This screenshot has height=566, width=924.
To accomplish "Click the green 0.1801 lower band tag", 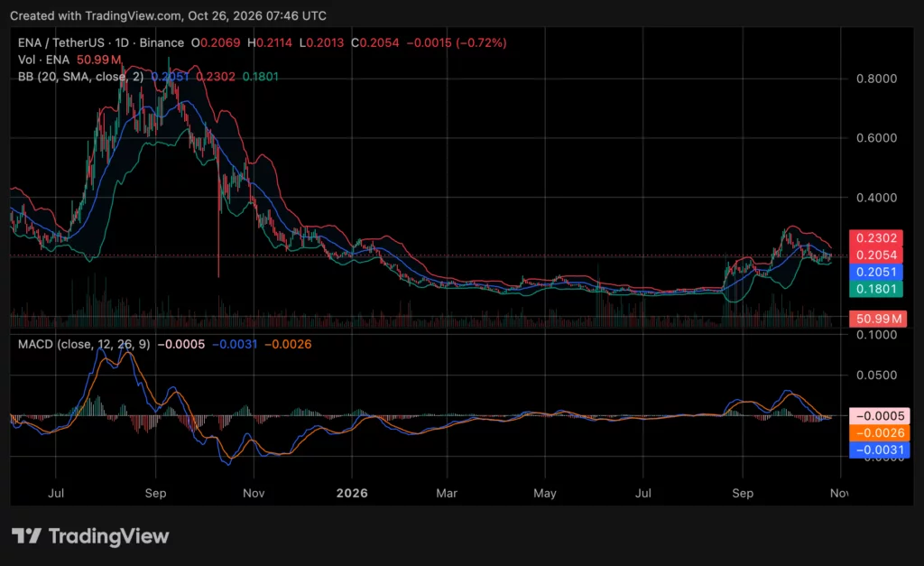I will 875,289.
